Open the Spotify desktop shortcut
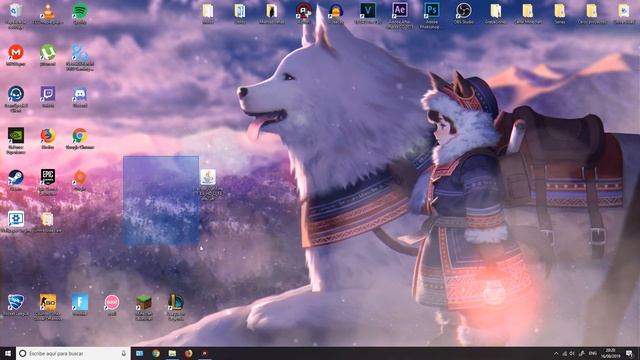640x360 pixels. coord(80,11)
